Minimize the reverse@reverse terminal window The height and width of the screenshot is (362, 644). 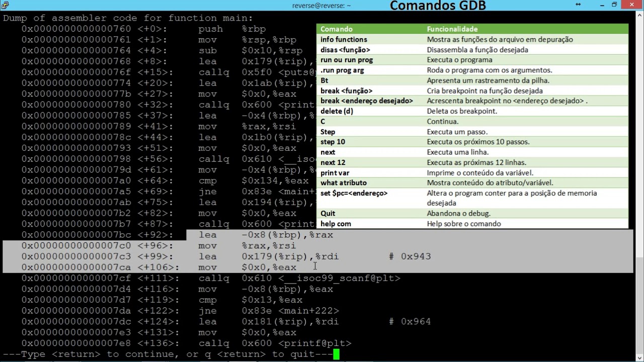point(602,5)
